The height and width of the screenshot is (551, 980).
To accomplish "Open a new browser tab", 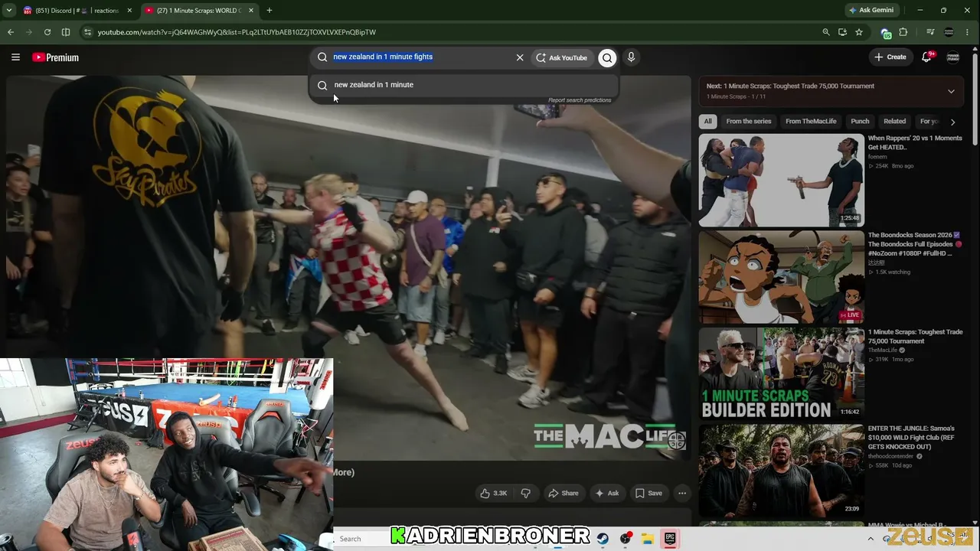I will (x=269, y=11).
